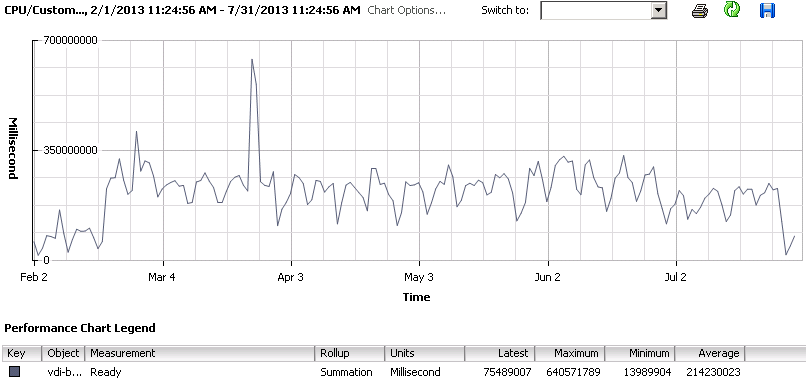Sort legend by Measurement column header

pos(199,354)
